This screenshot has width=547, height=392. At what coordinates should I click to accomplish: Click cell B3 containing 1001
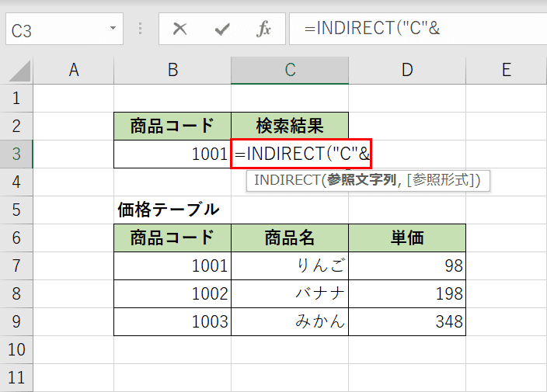[x=172, y=154]
